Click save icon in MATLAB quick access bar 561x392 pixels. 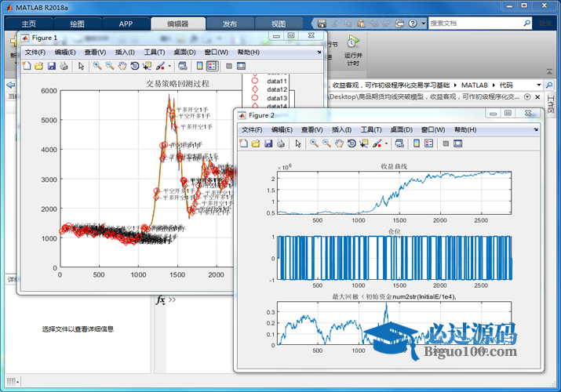322,24
